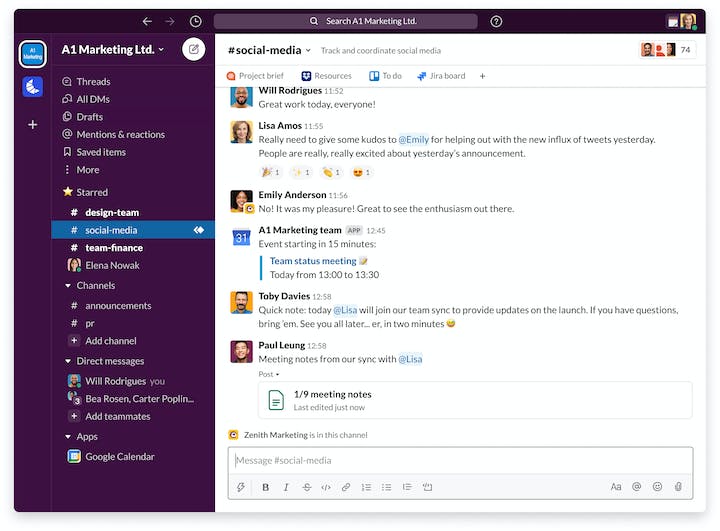720x531 pixels.
Task: Click the search A1 Marketing Ltd. field
Action: 345,21
